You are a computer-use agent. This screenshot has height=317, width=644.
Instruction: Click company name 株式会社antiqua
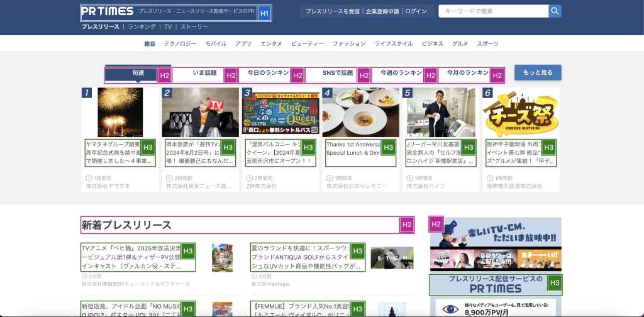click(270, 284)
